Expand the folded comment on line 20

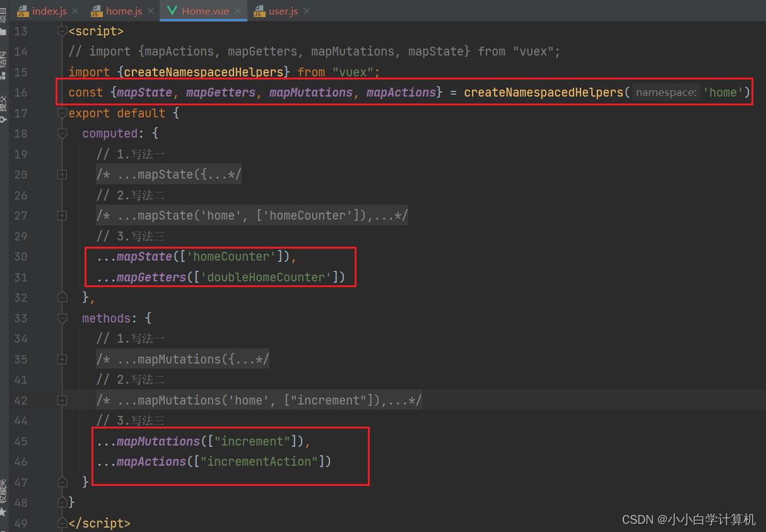pos(62,175)
